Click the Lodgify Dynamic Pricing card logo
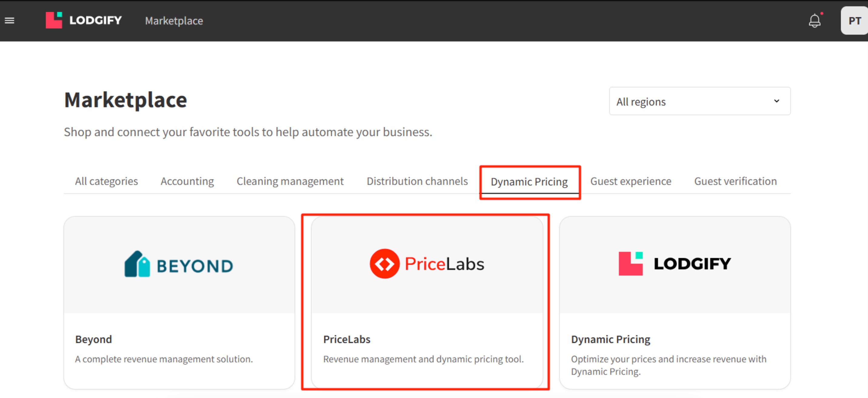The height and width of the screenshot is (398, 868). click(x=675, y=263)
